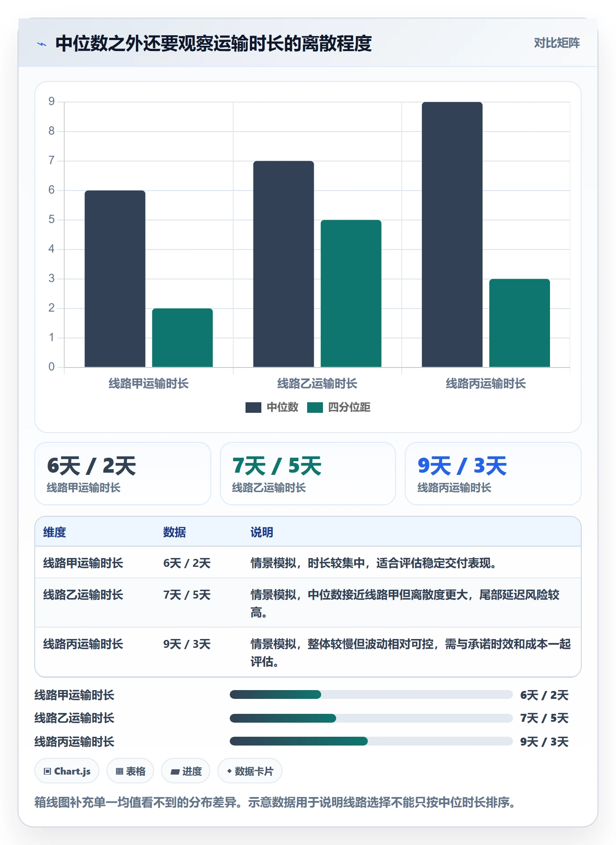Click the 维度 column header
The width and height of the screenshot is (616, 845).
click(x=55, y=532)
